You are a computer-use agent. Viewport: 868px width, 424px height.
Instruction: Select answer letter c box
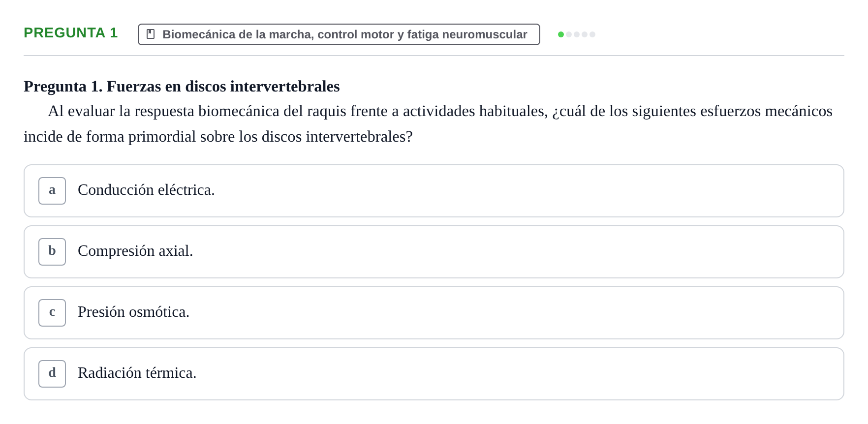(52, 313)
